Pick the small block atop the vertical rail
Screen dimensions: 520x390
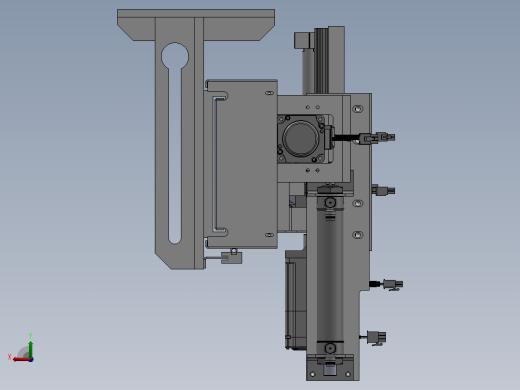tap(304, 40)
